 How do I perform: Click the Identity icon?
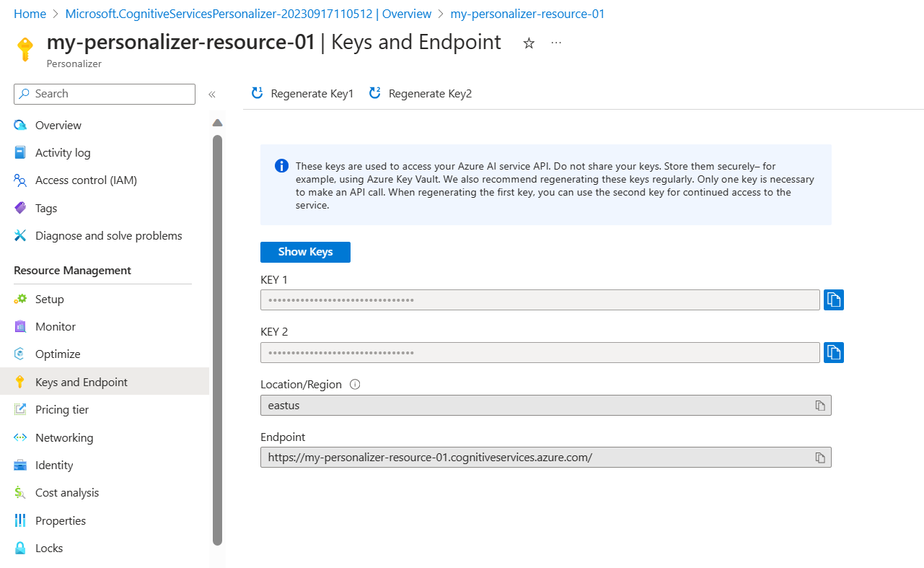[x=20, y=466]
